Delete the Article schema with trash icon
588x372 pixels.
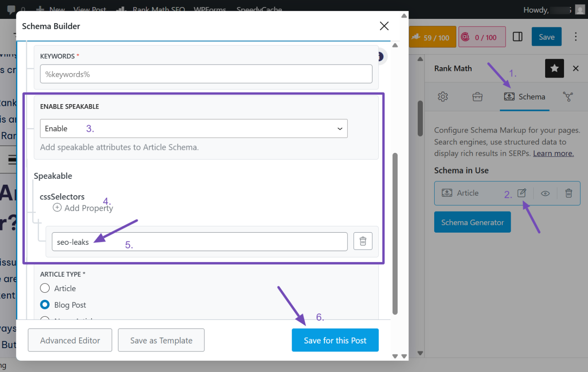pyautogui.click(x=569, y=193)
